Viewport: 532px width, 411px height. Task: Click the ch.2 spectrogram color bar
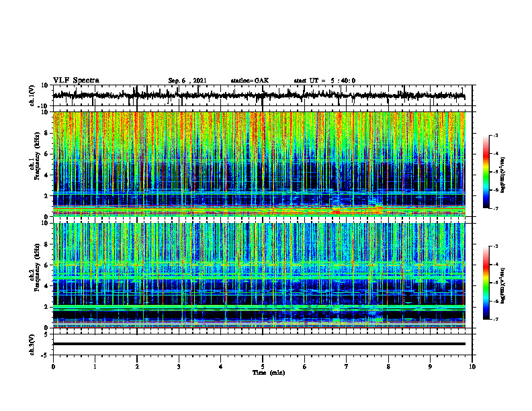click(x=486, y=283)
